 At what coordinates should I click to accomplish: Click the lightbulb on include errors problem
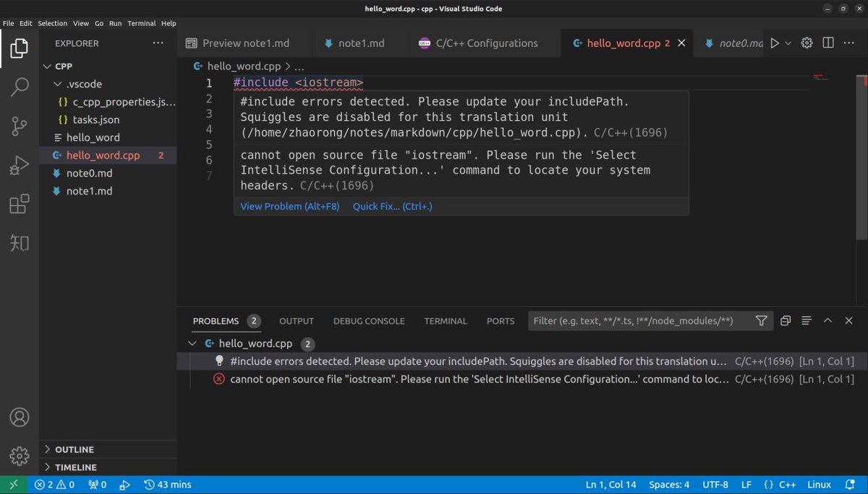click(219, 361)
